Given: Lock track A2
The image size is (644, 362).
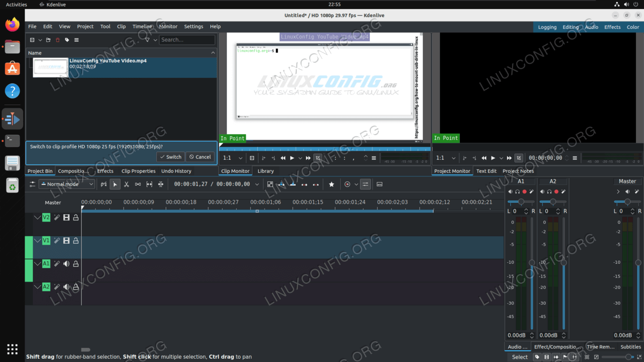Looking at the screenshot, I should [76, 287].
